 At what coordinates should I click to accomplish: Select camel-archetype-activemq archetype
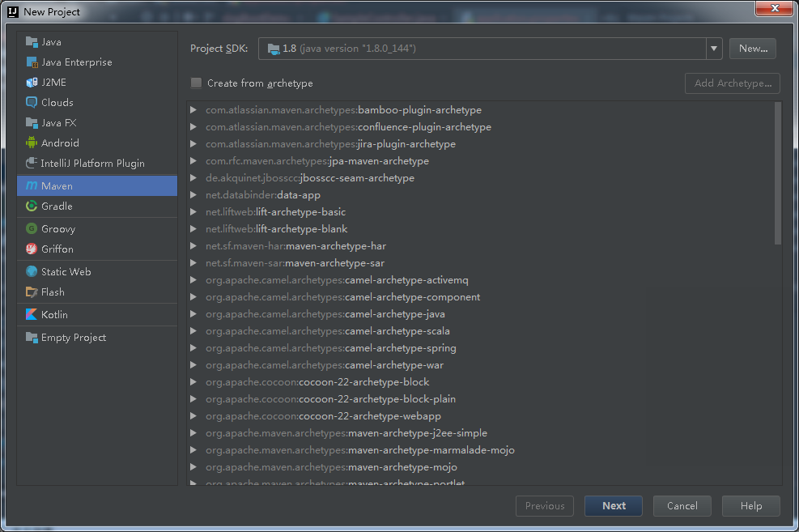tap(337, 280)
